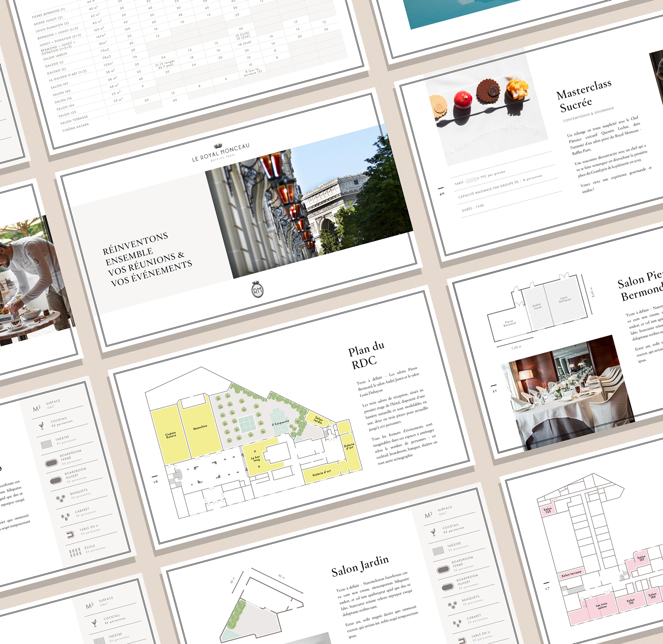Click the Le bar long area on the floor plan
663x644 pixels.
click(256, 459)
